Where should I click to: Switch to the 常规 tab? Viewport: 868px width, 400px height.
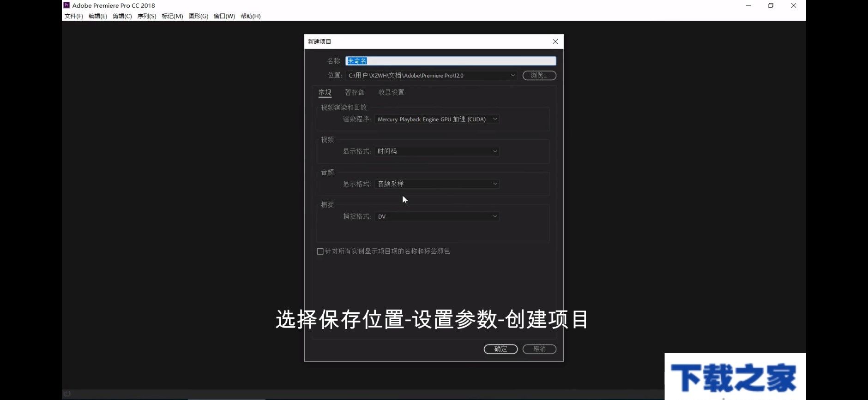pos(325,92)
